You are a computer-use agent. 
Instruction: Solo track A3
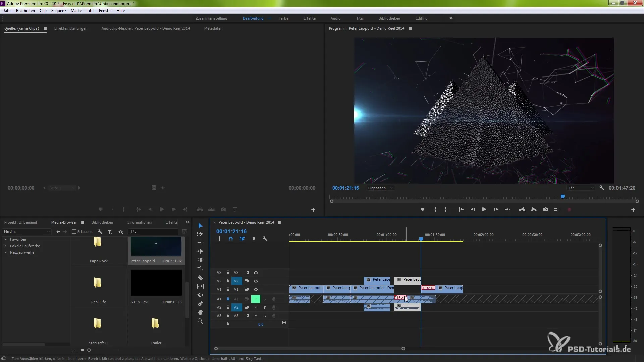point(265,316)
